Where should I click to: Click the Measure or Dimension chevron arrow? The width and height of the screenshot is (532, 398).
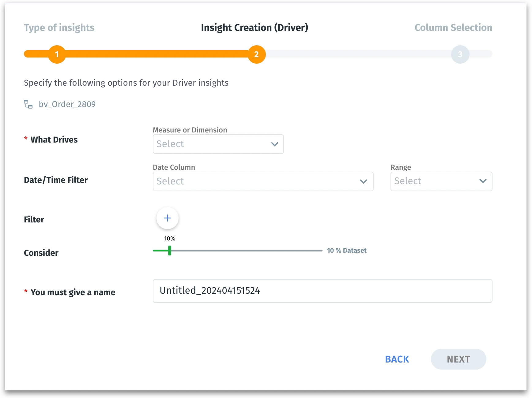[274, 144]
